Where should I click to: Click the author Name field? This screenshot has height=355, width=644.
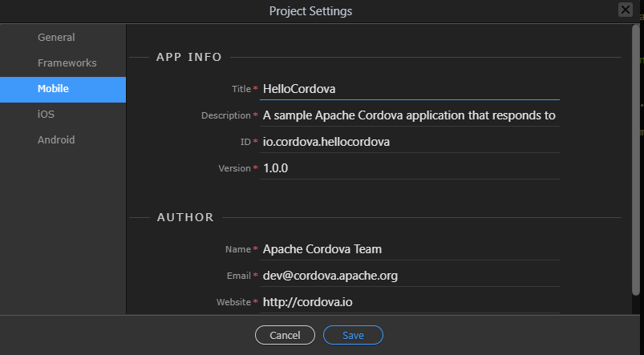[410, 249]
